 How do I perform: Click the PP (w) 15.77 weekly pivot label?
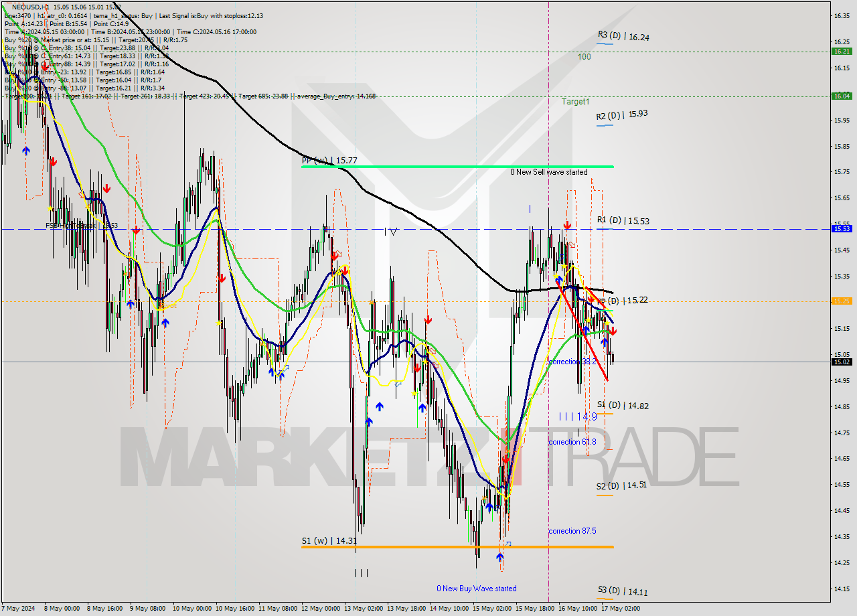(329, 161)
